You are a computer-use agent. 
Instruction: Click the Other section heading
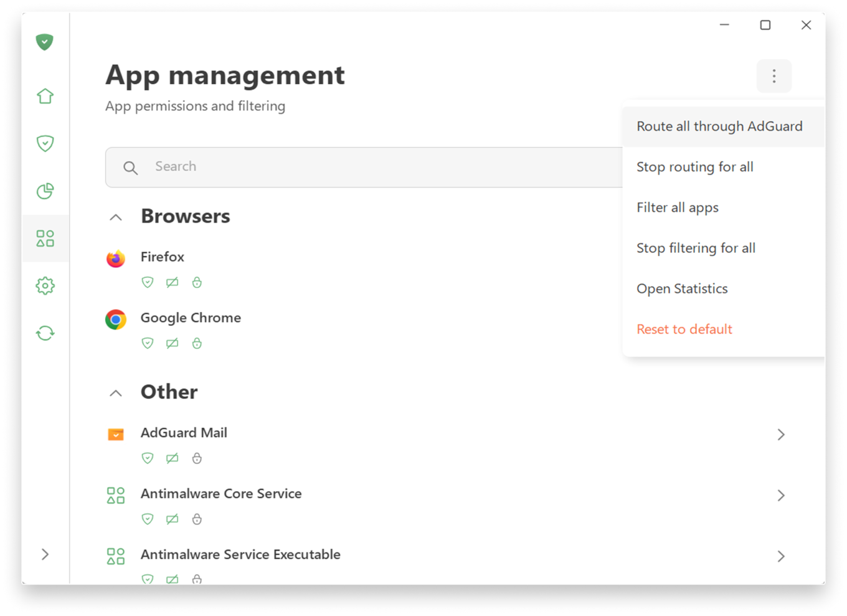pos(169,392)
